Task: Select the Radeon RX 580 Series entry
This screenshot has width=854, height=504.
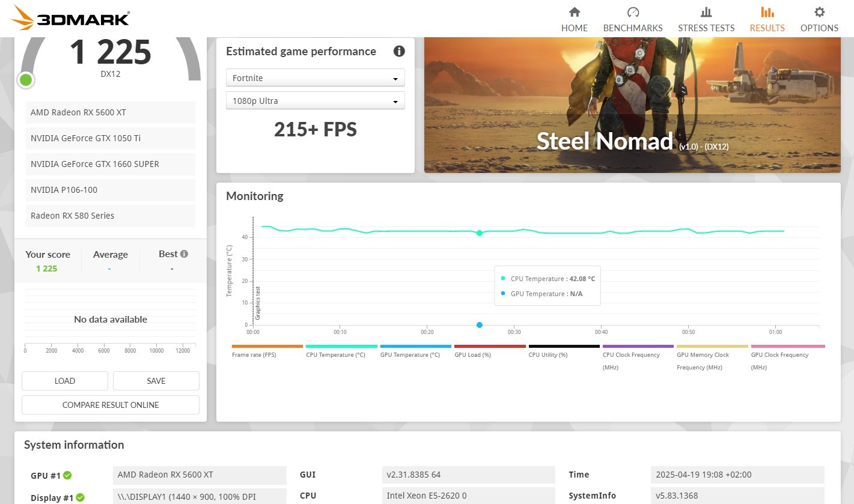Action: pyautogui.click(x=111, y=216)
